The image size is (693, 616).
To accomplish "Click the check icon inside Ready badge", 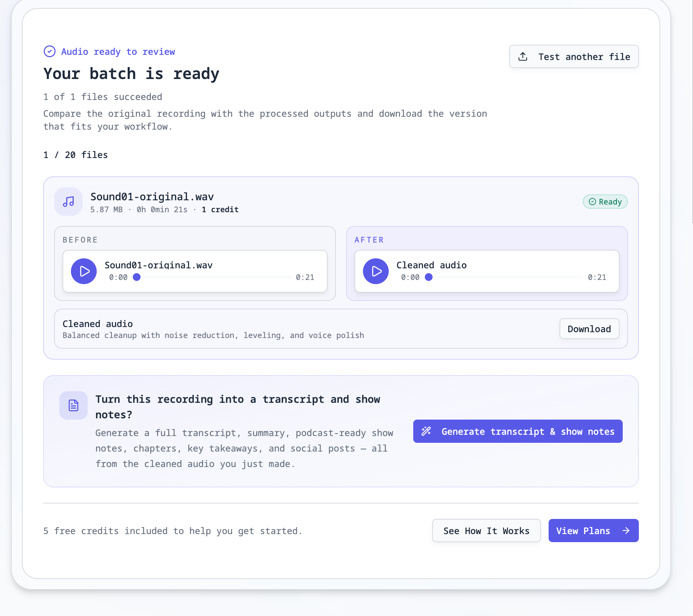I will click(x=592, y=202).
